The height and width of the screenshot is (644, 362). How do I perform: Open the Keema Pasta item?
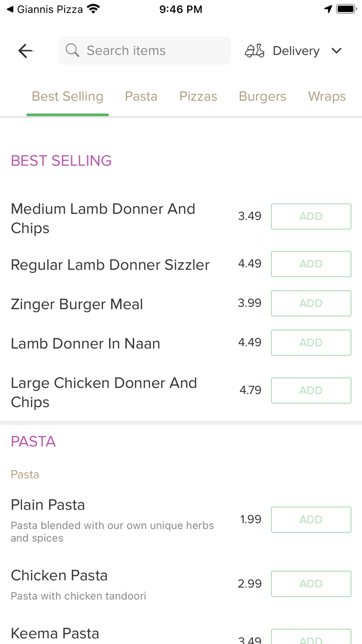pos(55,634)
